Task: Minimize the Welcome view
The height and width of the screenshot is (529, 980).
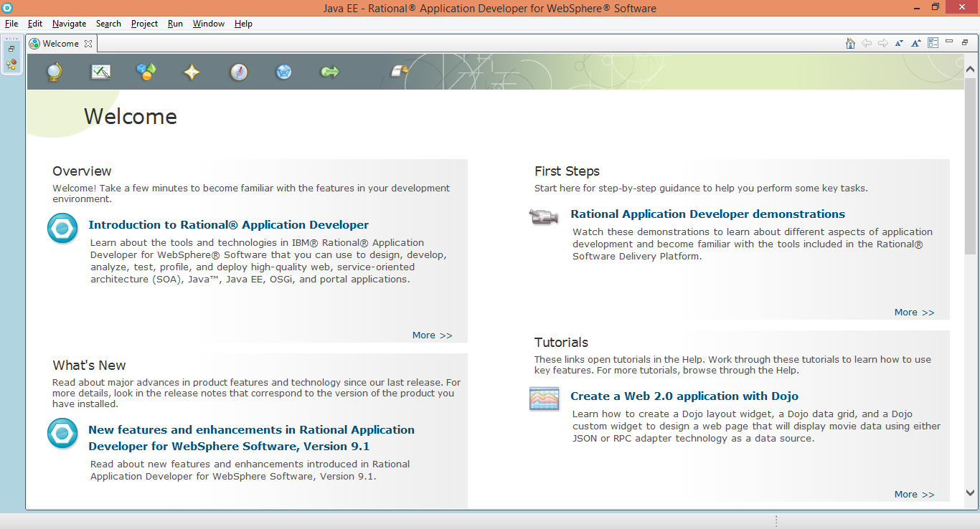Action: (949, 42)
